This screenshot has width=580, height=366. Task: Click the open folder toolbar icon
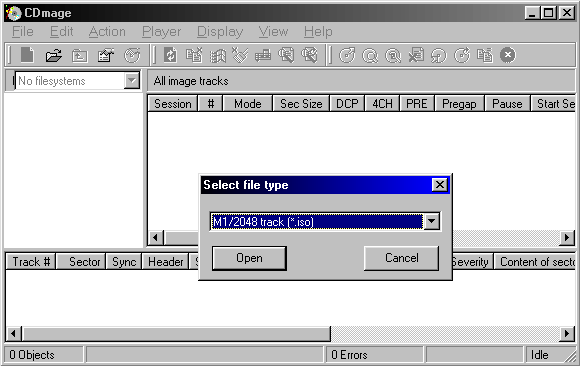54,56
